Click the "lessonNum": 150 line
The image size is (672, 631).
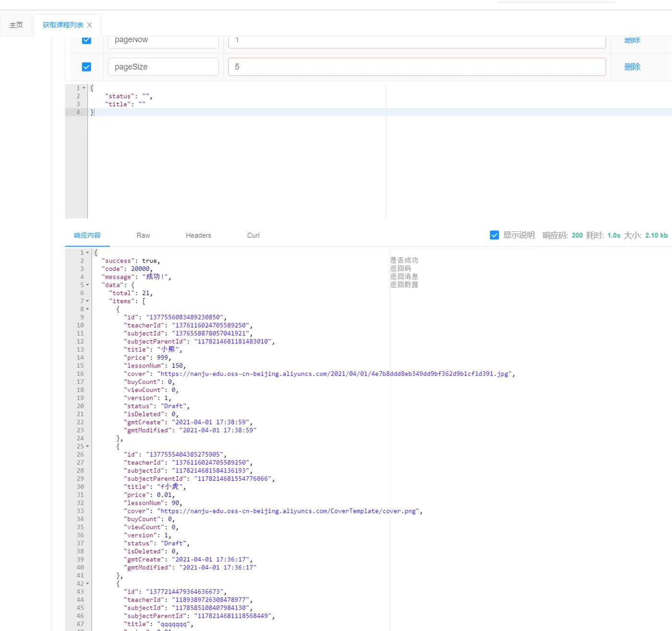pyautogui.click(x=155, y=366)
